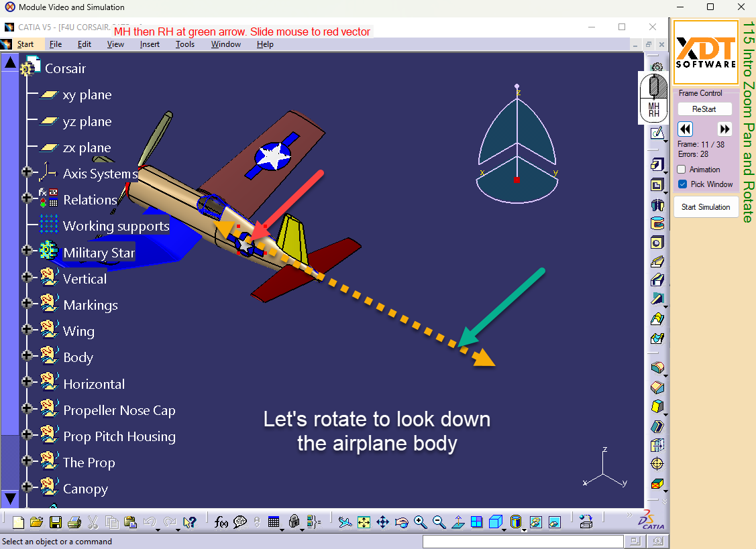Open the Insert menu
The height and width of the screenshot is (549, 756).
pyautogui.click(x=150, y=44)
